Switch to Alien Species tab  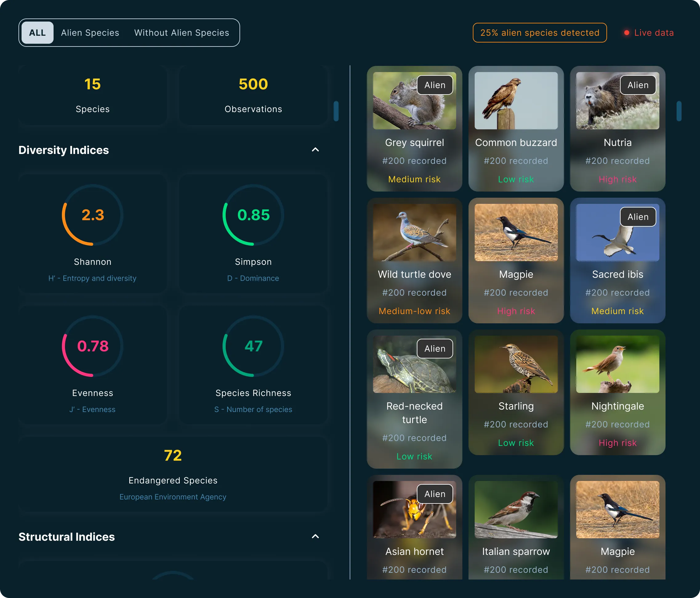point(90,33)
